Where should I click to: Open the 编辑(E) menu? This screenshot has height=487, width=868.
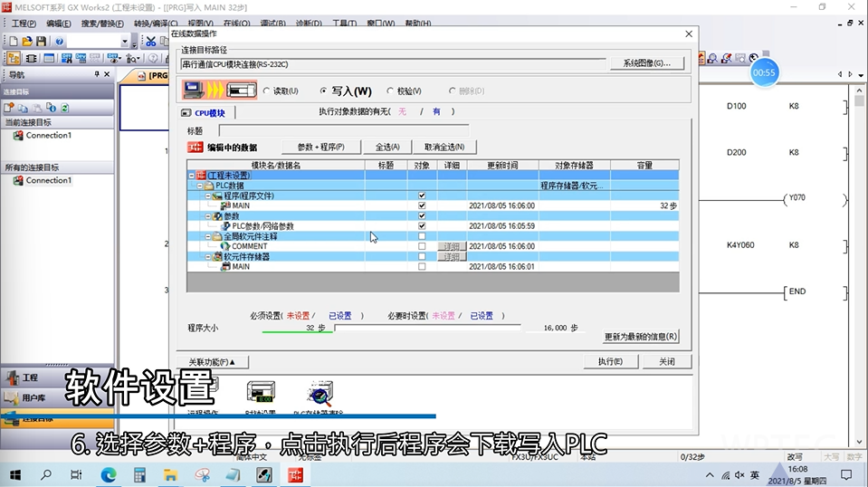tap(59, 24)
